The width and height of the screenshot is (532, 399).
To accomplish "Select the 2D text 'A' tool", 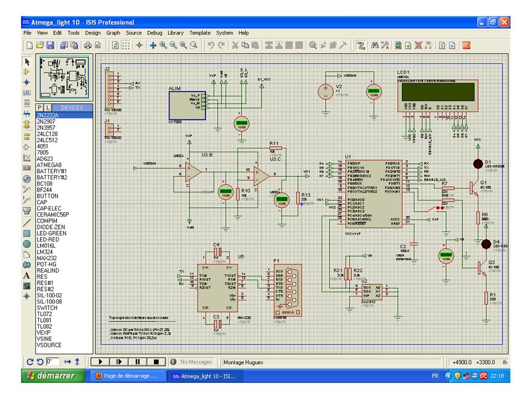I will 26,275.
